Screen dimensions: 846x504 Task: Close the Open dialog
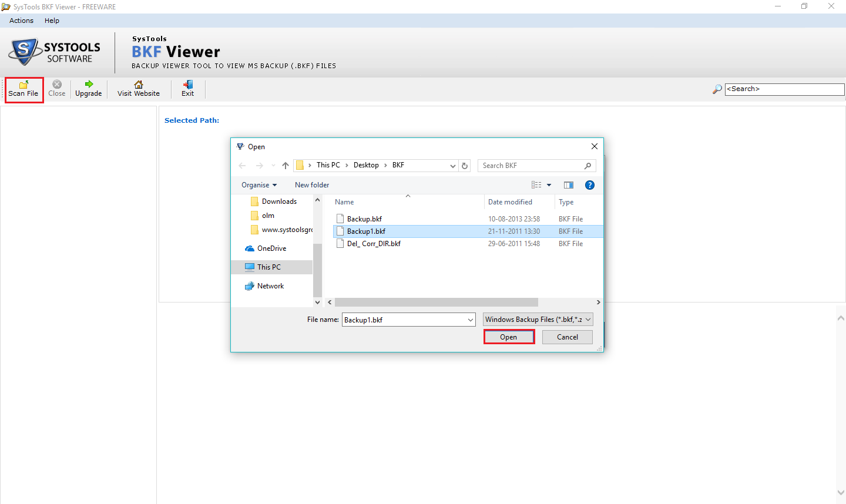595,146
